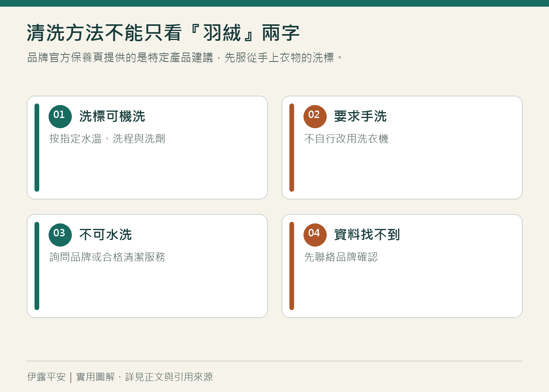549x392 pixels.
Task: Click the footer text 實用圖解 · 詳見正文與引用來源
Action: tap(144, 377)
